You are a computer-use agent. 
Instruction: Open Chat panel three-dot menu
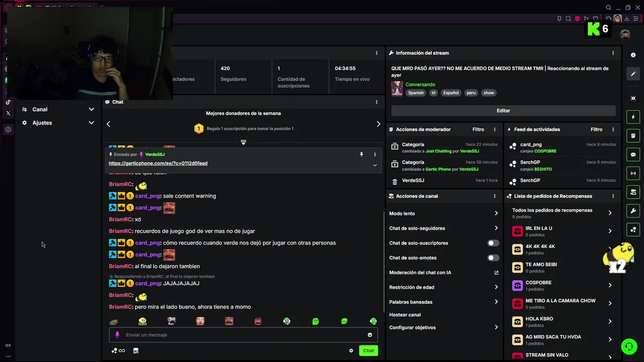(376, 102)
